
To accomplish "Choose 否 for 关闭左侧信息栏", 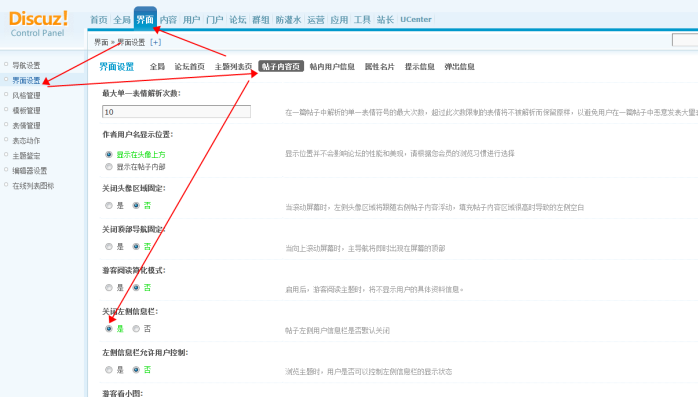I will tap(136, 329).
